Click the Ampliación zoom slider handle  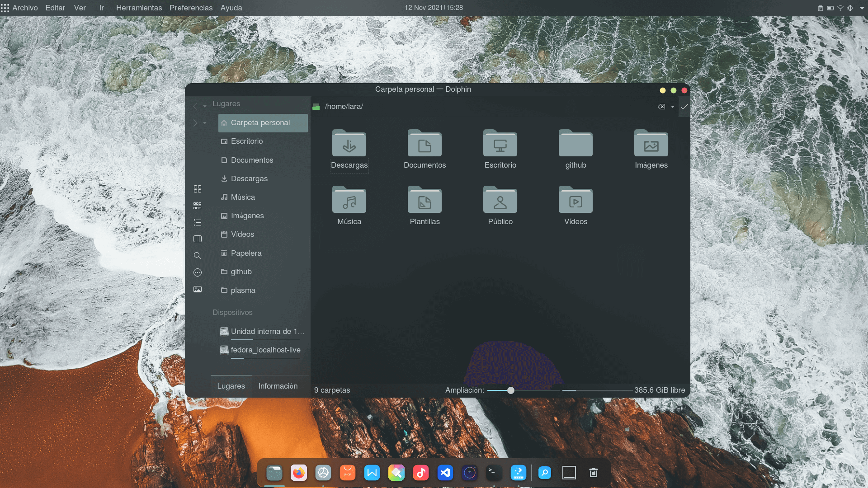(x=511, y=390)
